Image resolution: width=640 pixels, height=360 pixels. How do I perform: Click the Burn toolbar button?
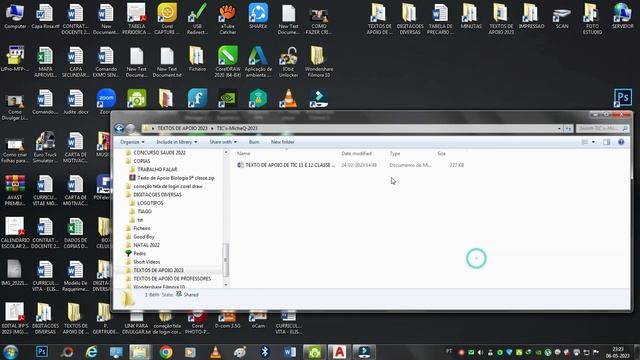pos(254,142)
